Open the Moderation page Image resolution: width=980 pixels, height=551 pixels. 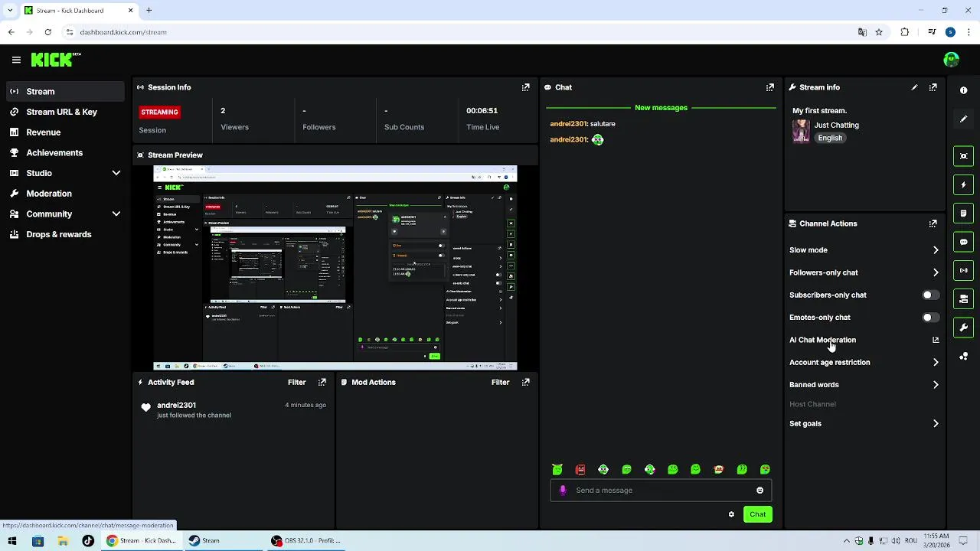(65, 194)
